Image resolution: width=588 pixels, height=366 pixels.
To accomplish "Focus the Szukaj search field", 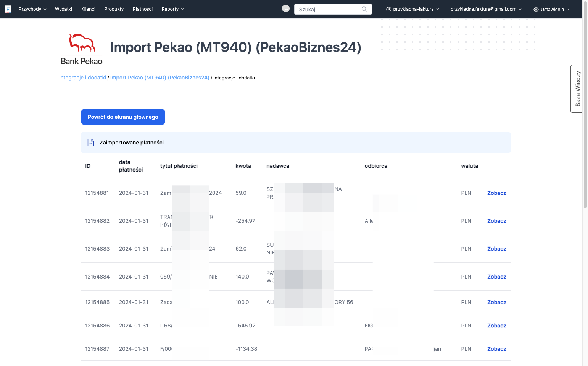I will click(x=333, y=9).
